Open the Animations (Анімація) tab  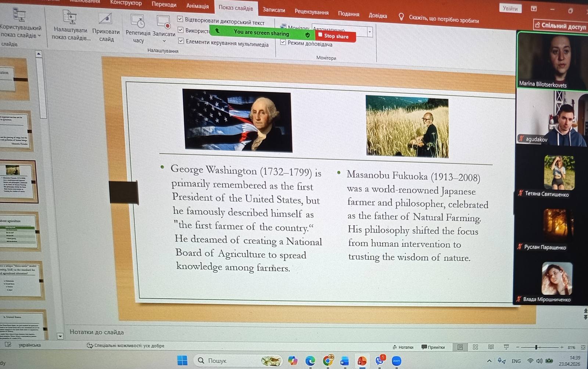coord(197,6)
